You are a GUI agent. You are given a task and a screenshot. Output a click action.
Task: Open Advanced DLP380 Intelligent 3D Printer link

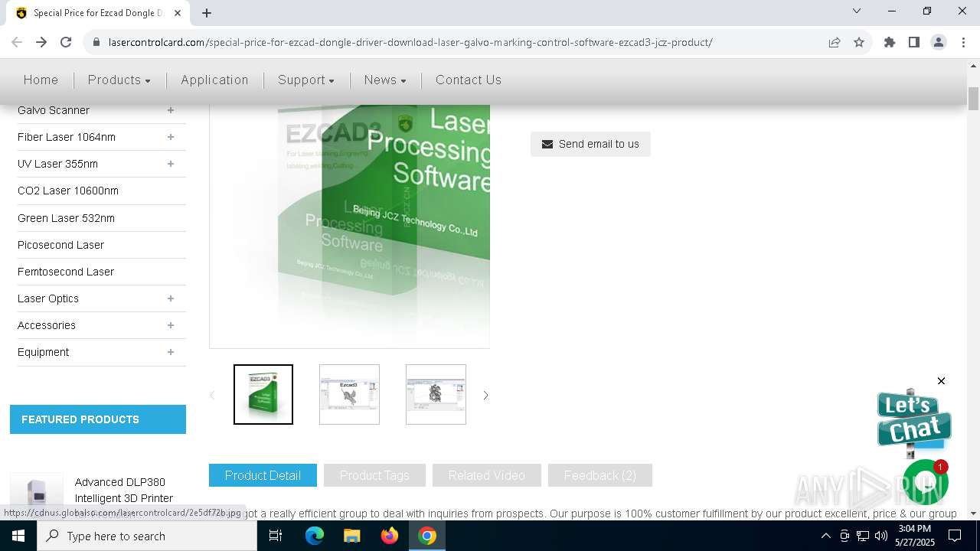click(124, 490)
